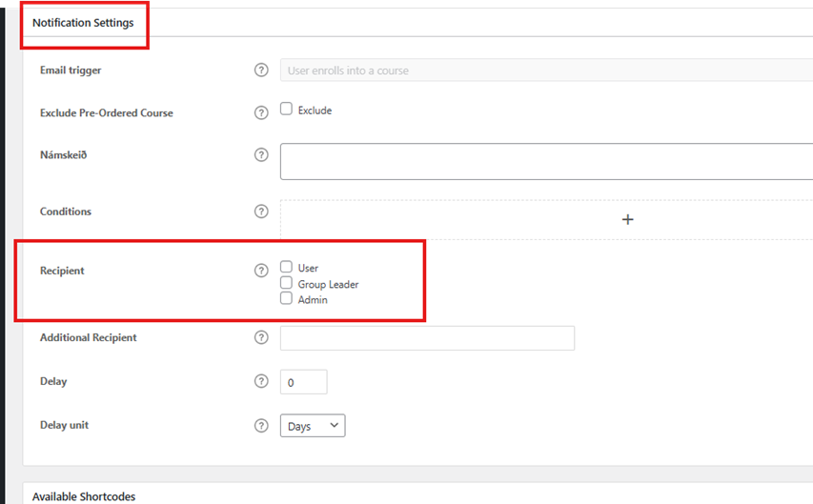Check the User recipient checkbox
Viewport: 813px width, 504px height.
pyautogui.click(x=287, y=268)
